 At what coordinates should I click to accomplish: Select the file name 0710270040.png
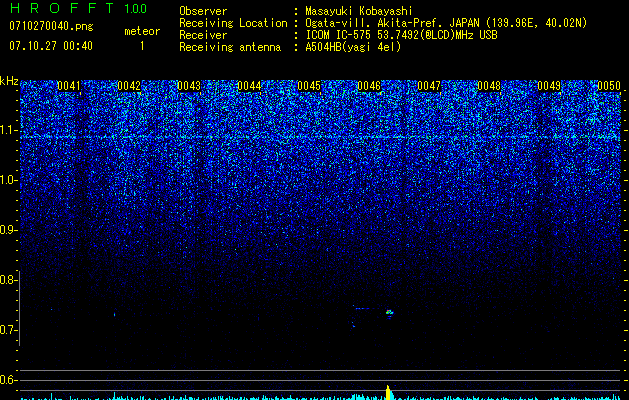51,26
